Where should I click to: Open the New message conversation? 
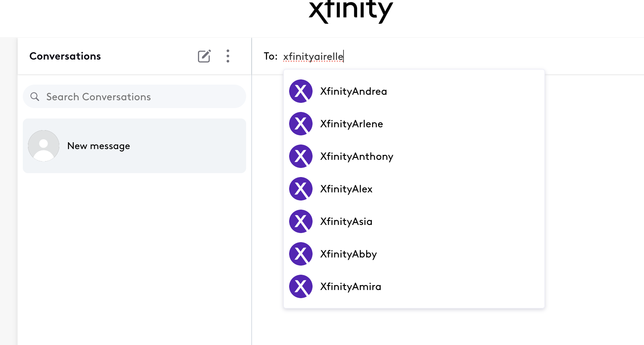134,146
